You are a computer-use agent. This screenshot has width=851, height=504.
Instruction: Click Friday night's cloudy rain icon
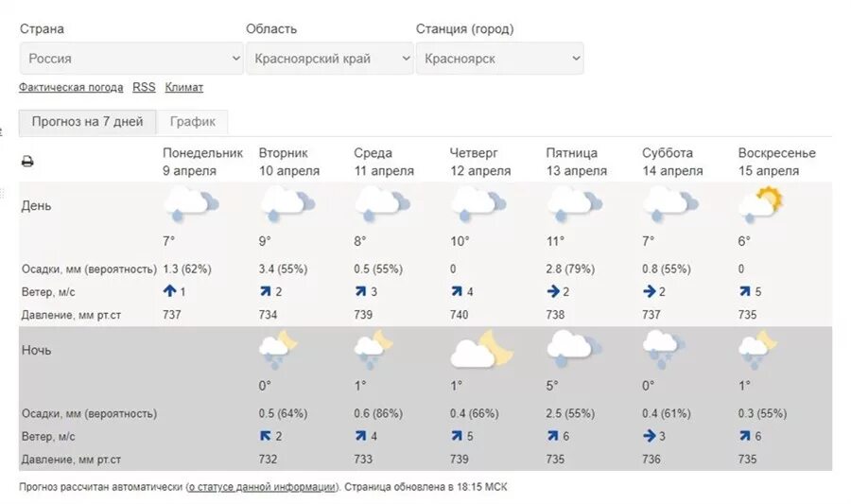pos(574,347)
